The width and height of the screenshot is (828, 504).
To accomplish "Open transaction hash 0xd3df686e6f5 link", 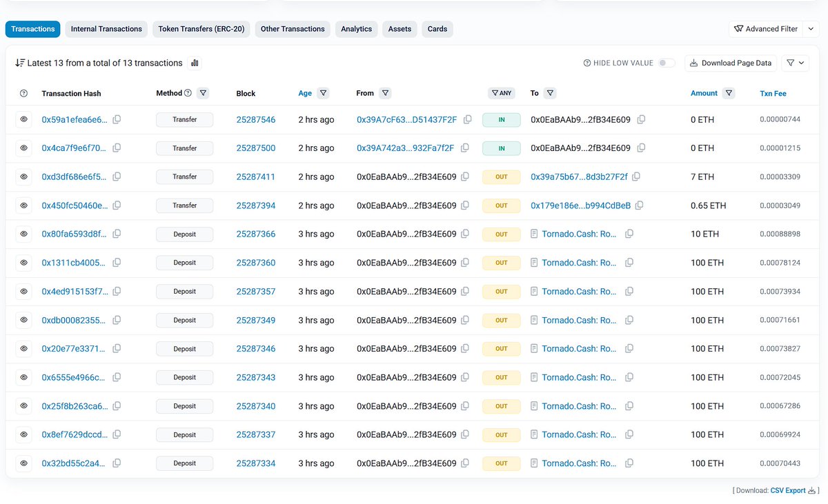I will pos(75,177).
